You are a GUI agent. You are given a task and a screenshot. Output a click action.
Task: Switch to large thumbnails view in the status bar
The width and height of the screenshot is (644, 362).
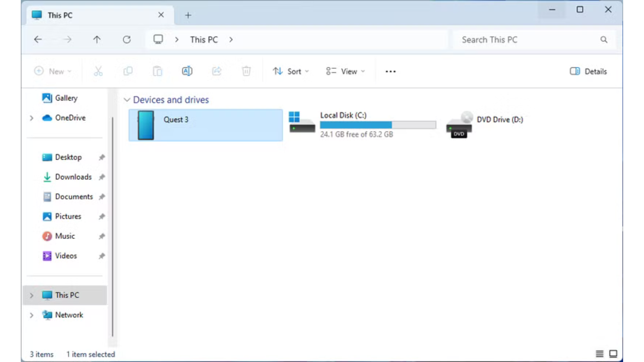click(613, 354)
